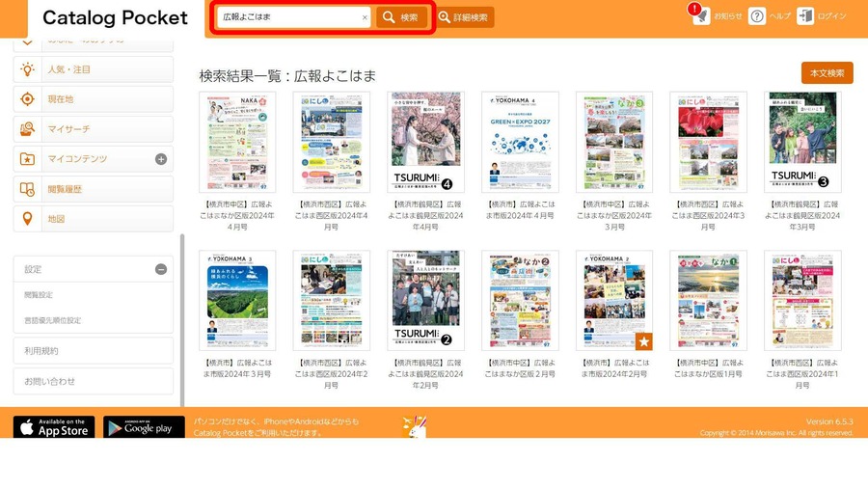Click the 本文検索 button
Image resolution: width=868 pixels, height=488 pixels.
[827, 73]
